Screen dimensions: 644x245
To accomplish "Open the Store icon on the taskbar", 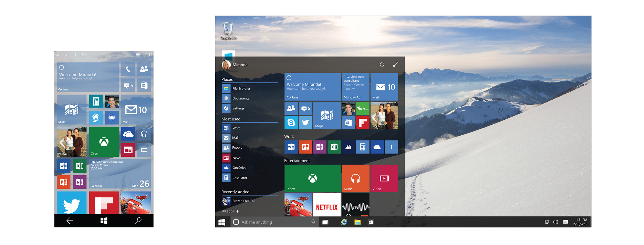I will point(371,222).
